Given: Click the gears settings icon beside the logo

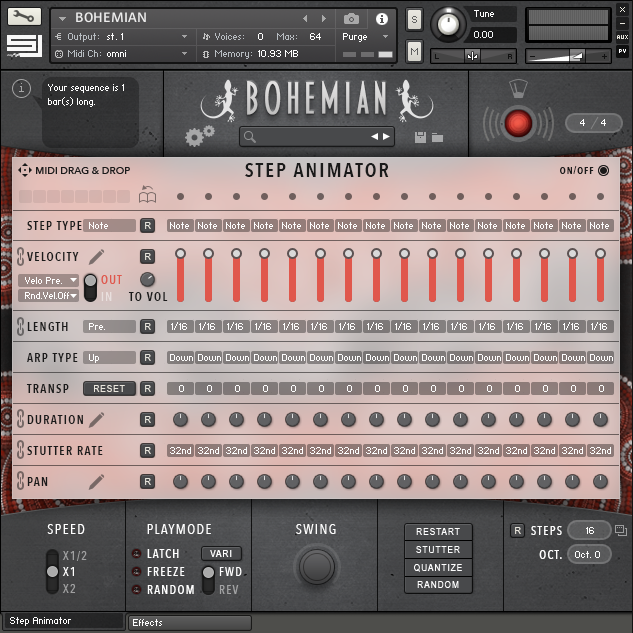Looking at the screenshot, I should click(x=200, y=136).
